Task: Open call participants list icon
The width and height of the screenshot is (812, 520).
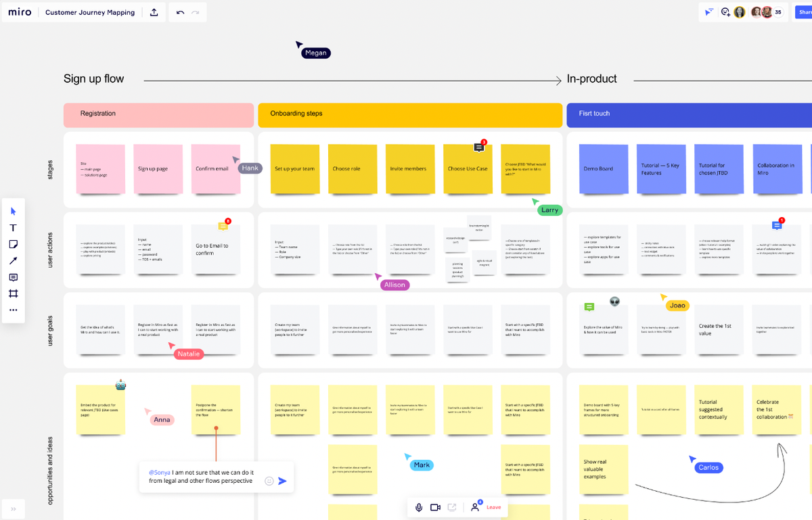Action: pos(476,506)
